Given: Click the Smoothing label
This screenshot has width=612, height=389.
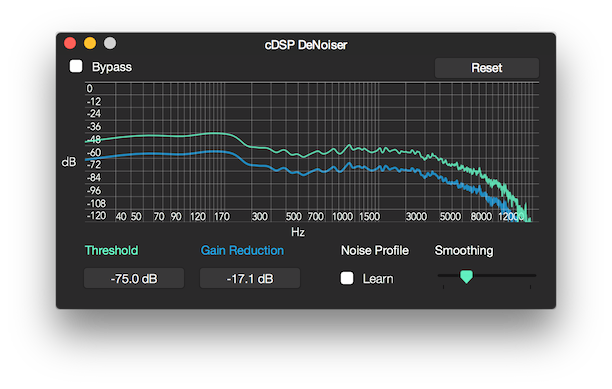Looking at the screenshot, I should click(464, 250).
